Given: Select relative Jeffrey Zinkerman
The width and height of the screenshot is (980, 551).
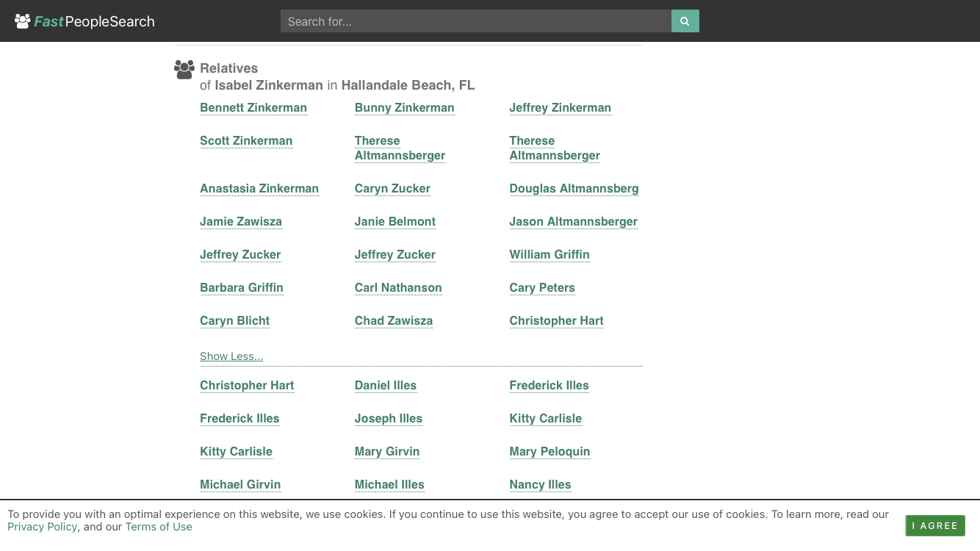Looking at the screenshot, I should [x=561, y=108].
